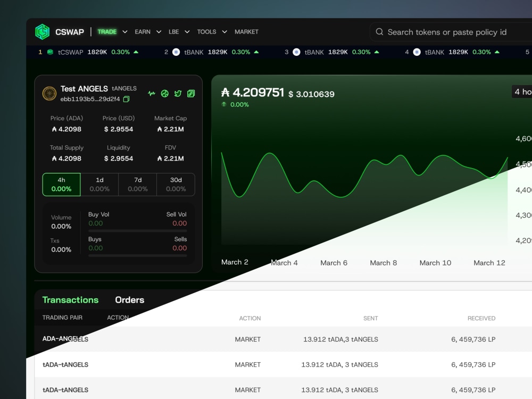Open the token website globe icon
The width and height of the screenshot is (532, 399).
pos(165,94)
